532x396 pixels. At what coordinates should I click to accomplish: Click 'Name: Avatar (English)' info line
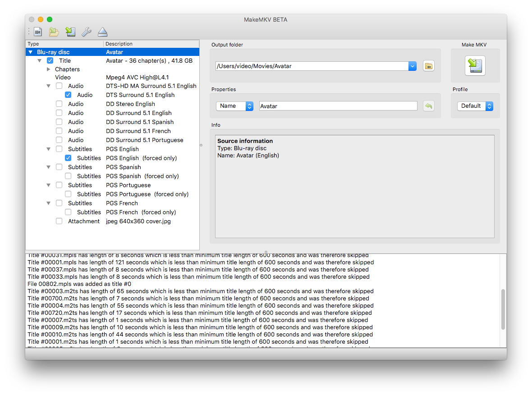248,156
